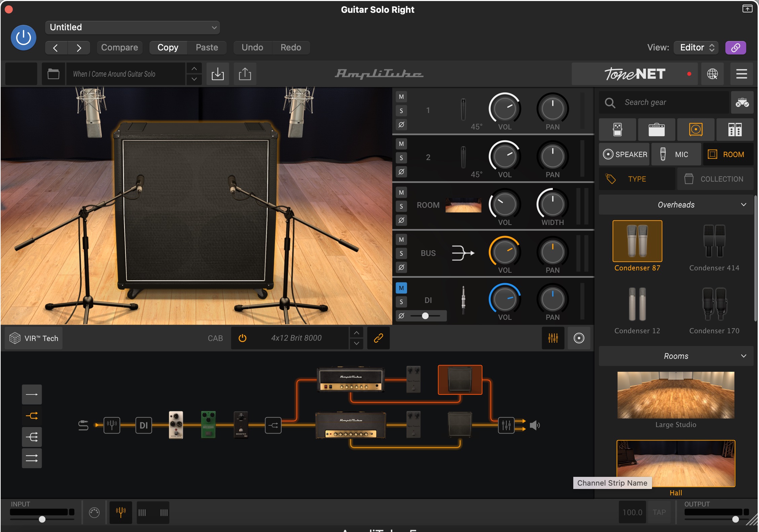The height and width of the screenshot is (532, 759).
Task: Toggle the tuner icon in bottom bar
Action: click(x=121, y=512)
